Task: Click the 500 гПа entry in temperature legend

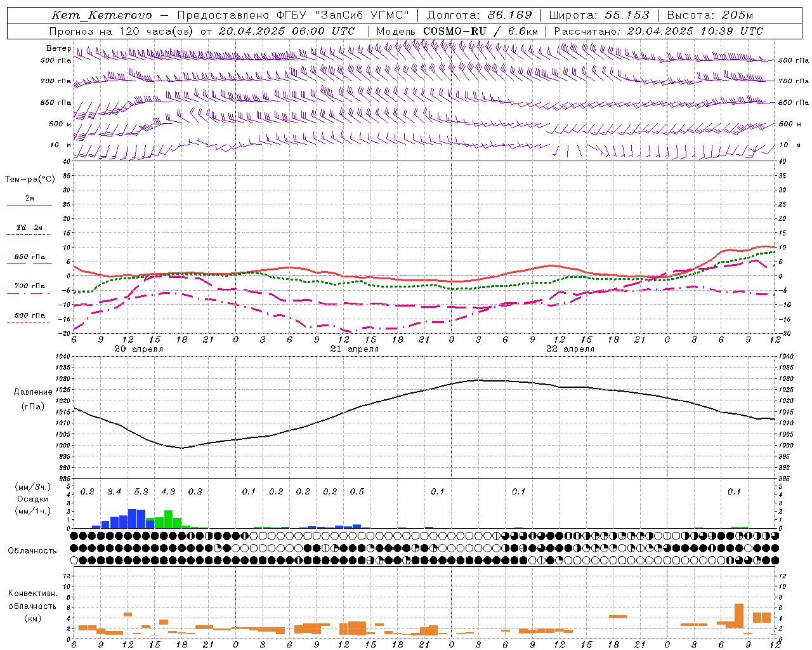Action: pyautogui.click(x=30, y=315)
